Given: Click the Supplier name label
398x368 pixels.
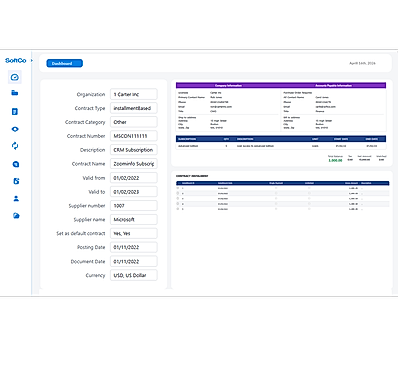Looking at the screenshot, I should click(89, 219).
